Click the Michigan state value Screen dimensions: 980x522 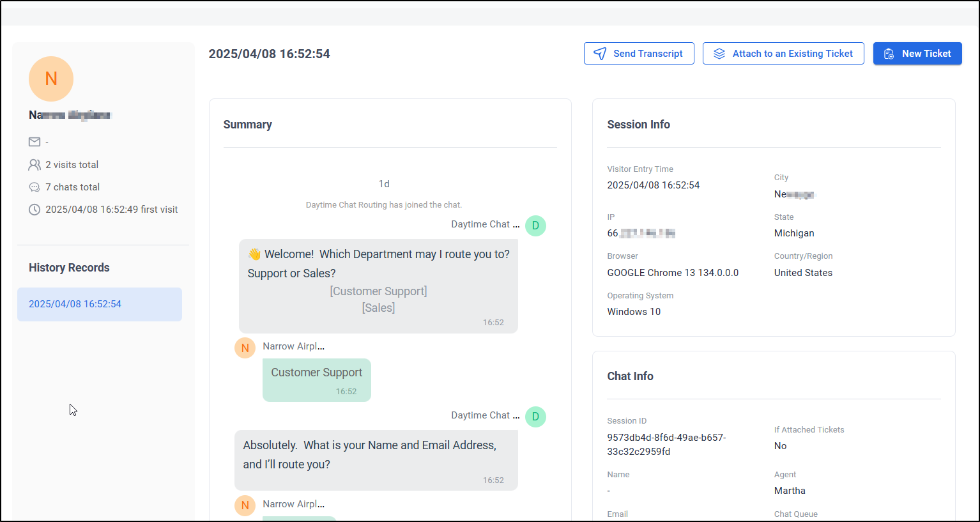(794, 233)
